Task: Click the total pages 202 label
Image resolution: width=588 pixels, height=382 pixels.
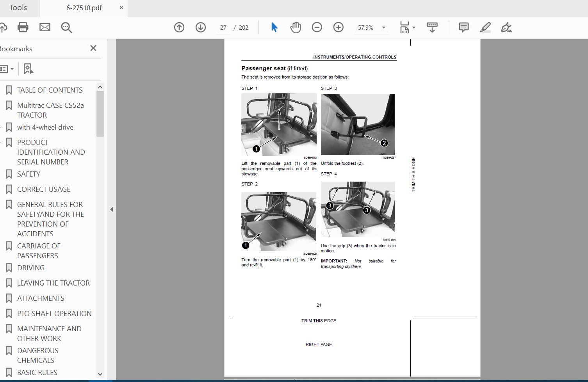Action: tap(244, 27)
